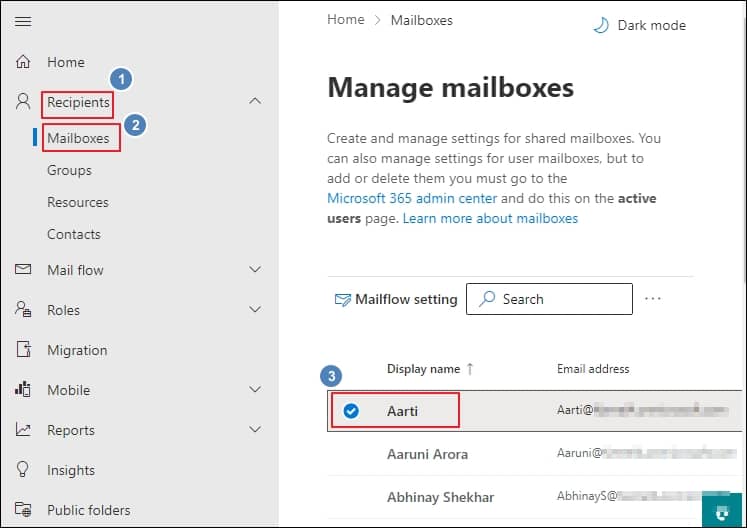
Task: Click the Mail flow envelope icon
Action: tap(23, 269)
